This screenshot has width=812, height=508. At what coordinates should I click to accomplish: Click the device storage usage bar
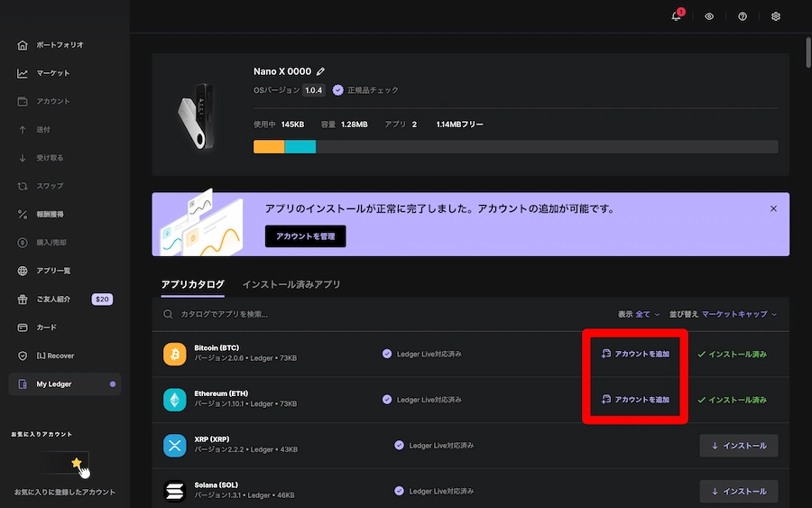click(x=515, y=146)
